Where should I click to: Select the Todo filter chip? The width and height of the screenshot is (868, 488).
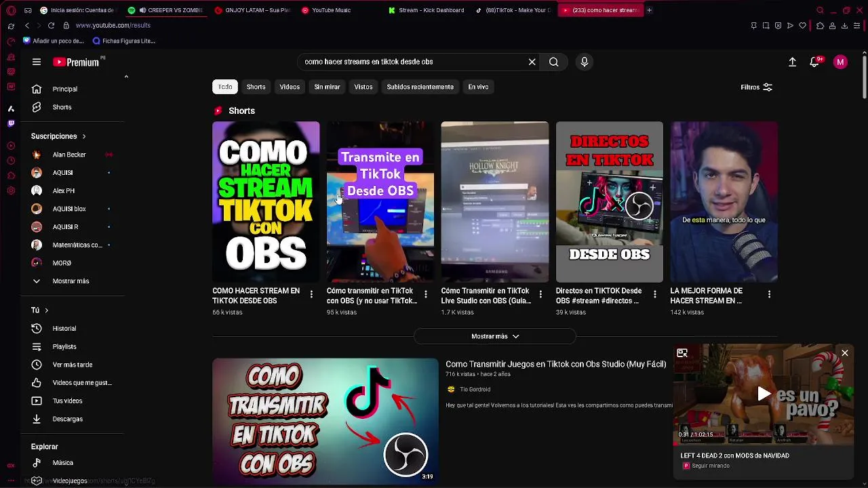click(x=225, y=87)
